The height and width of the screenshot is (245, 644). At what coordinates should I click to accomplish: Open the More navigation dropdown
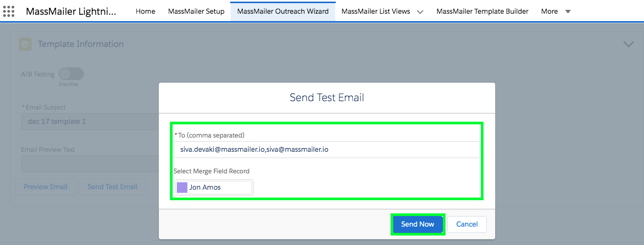(556, 11)
